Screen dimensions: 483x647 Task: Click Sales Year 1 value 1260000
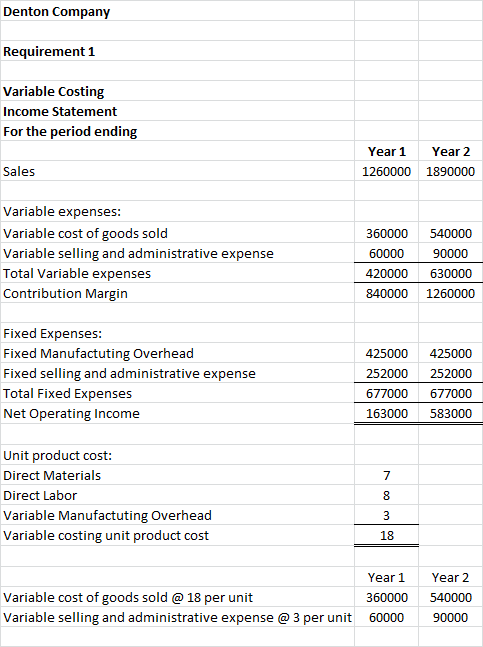(x=386, y=171)
